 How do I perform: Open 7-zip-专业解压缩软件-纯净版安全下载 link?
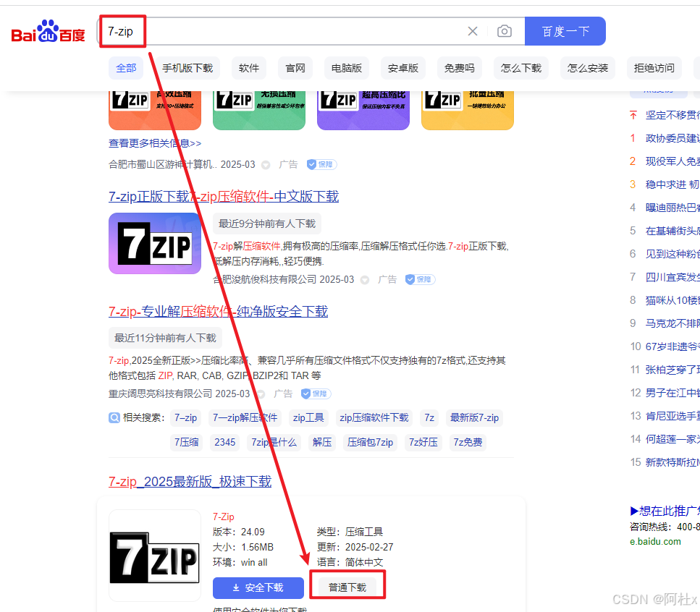219,311
